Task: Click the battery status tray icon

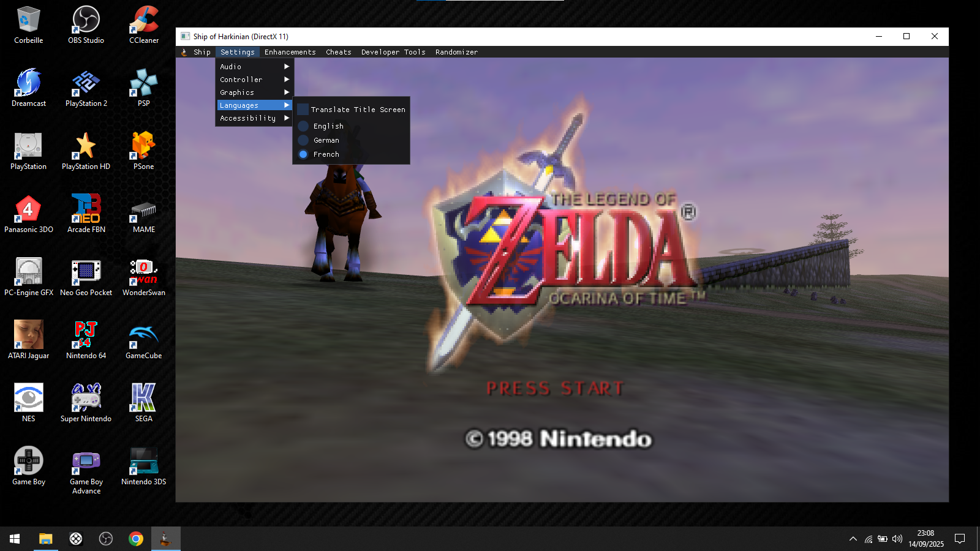Action: click(883, 539)
